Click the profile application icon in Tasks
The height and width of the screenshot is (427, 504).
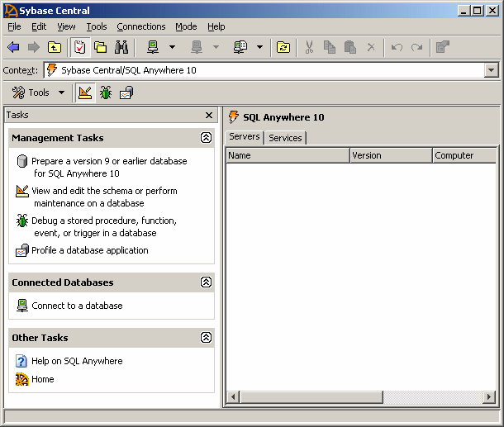click(22, 250)
